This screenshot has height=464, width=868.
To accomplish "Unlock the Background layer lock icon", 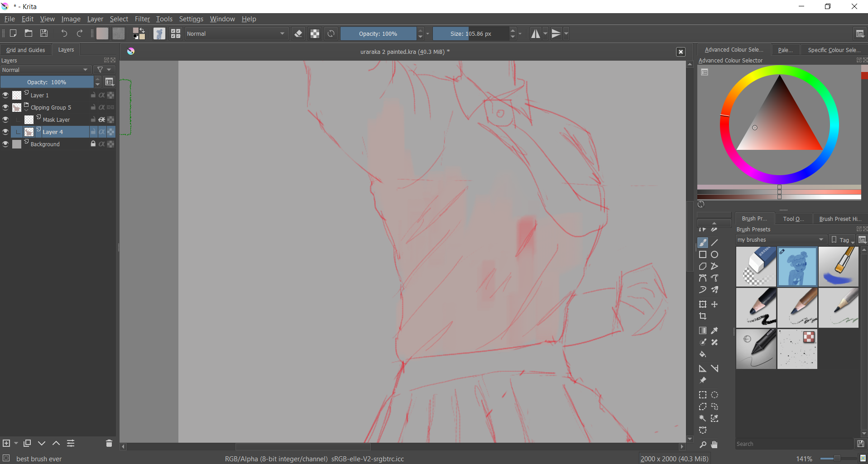I will coord(93,144).
